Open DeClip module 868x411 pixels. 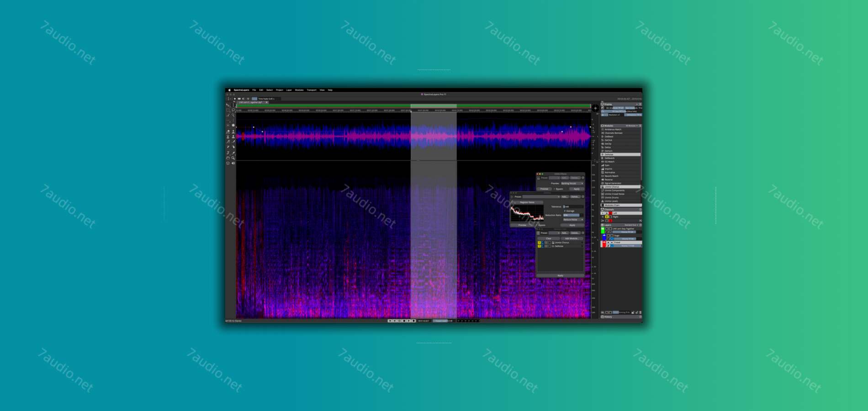[620, 144]
